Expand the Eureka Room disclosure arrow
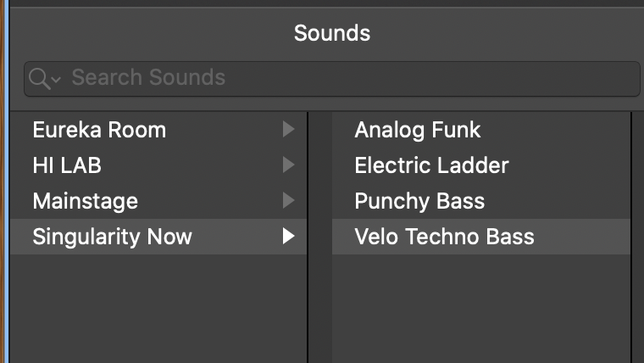The height and width of the screenshot is (363, 644). click(x=289, y=130)
